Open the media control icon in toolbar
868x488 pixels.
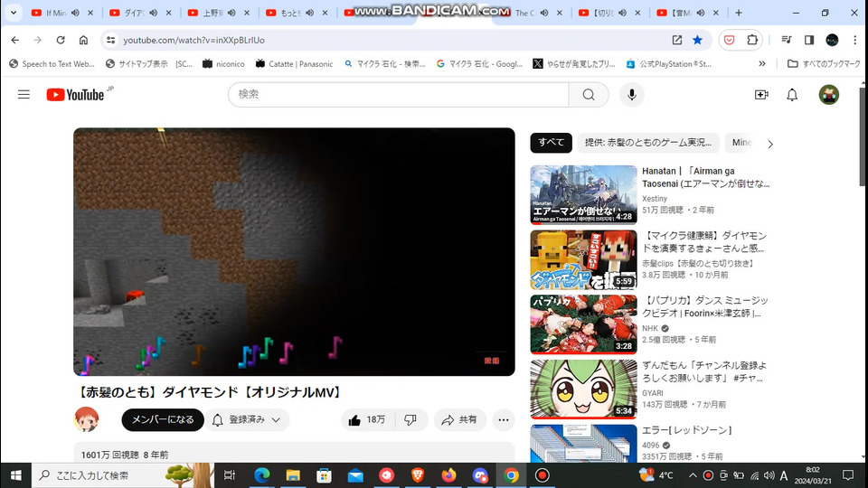[786, 40]
